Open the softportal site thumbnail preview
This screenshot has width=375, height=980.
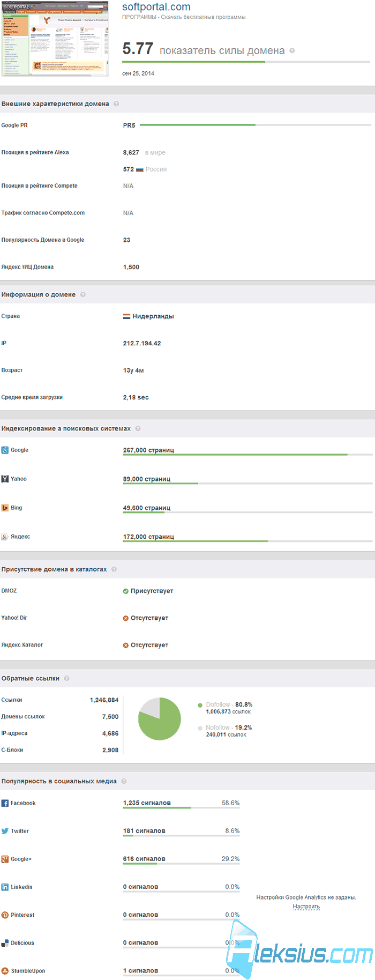[x=55, y=40]
